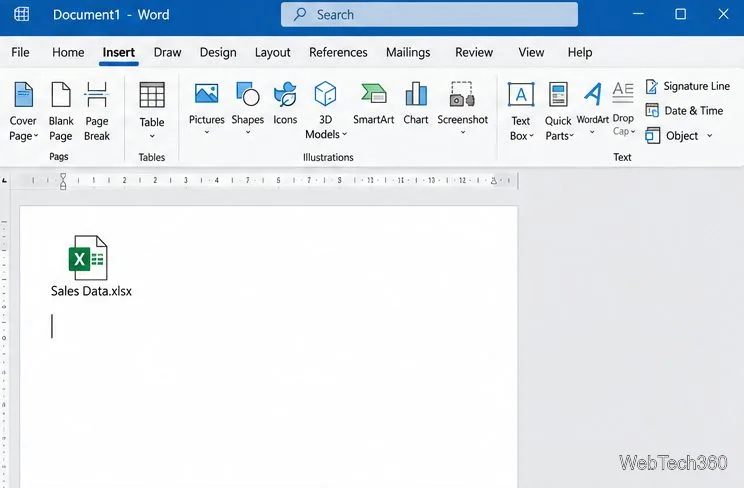Click the WordArt icon
Viewport: 744px width, 488px height.
click(x=593, y=94)
